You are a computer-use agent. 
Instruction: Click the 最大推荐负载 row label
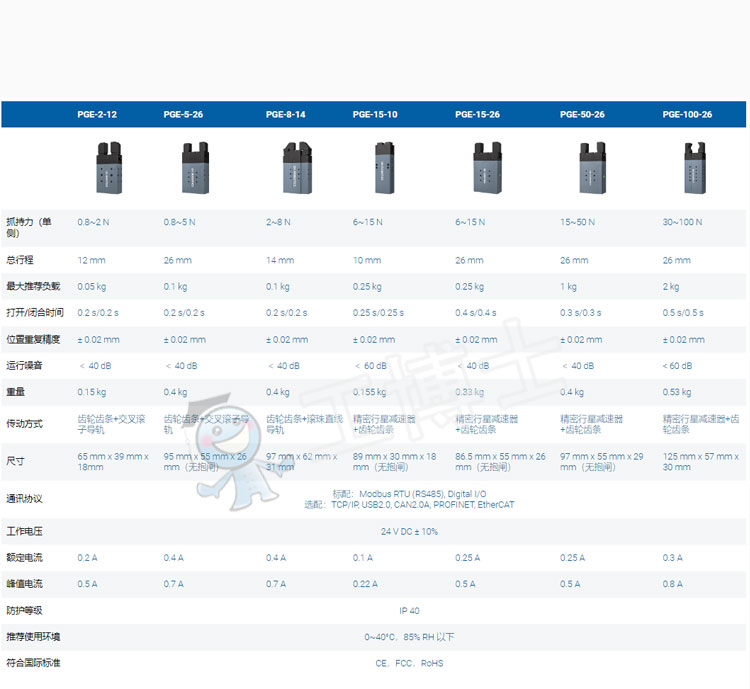pos(33,287)
